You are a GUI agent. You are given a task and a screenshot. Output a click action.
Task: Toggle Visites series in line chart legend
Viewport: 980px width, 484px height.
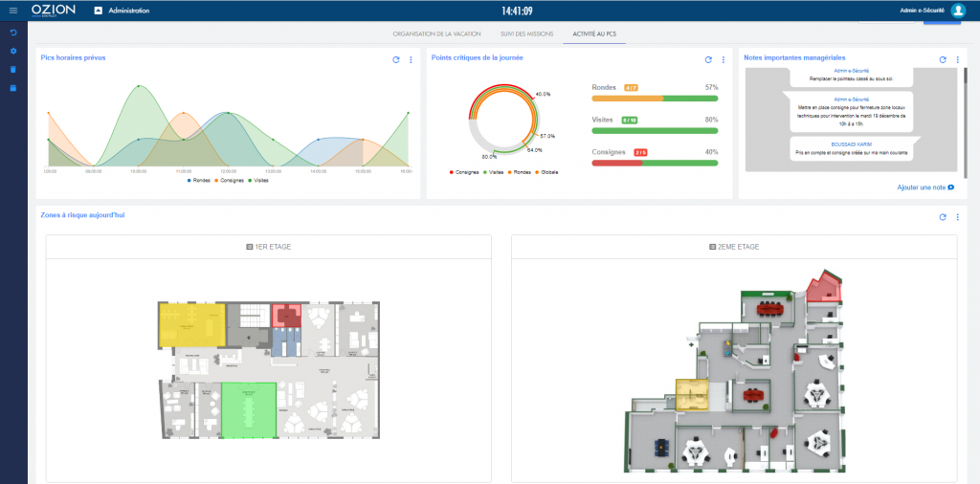click(x=259, y=181)
